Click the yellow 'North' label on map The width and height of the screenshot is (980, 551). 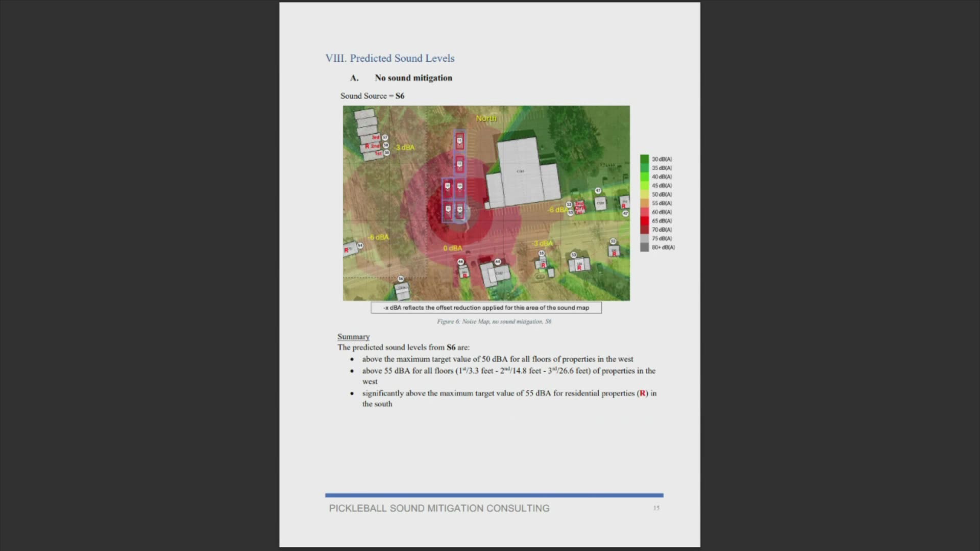tap(486, 118)
